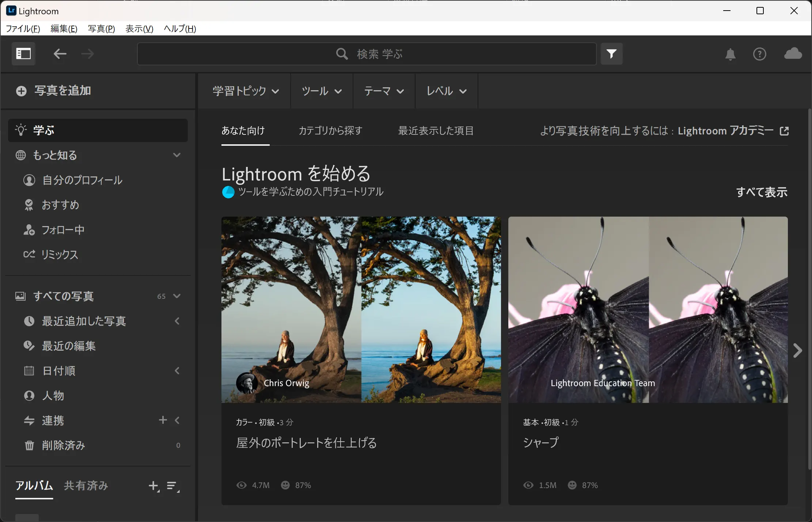Open the 写真(P) menu
The image size is (812, 522).
pos(102,28)
